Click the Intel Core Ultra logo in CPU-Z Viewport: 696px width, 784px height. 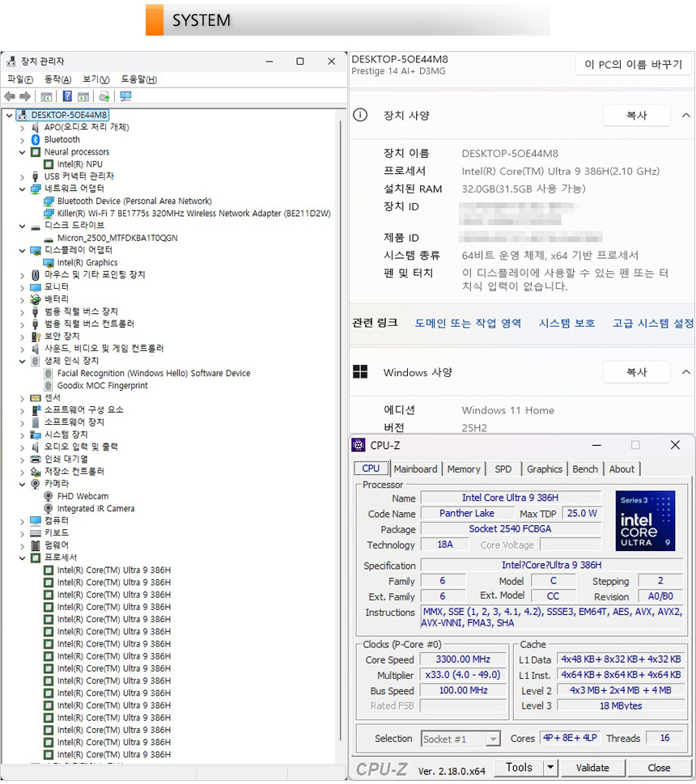(x=644, y=520)
